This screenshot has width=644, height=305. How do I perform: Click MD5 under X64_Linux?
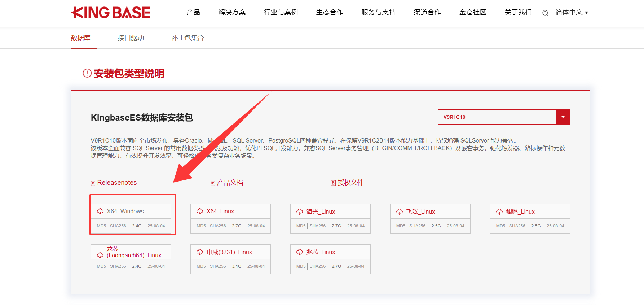coord(201,226)
